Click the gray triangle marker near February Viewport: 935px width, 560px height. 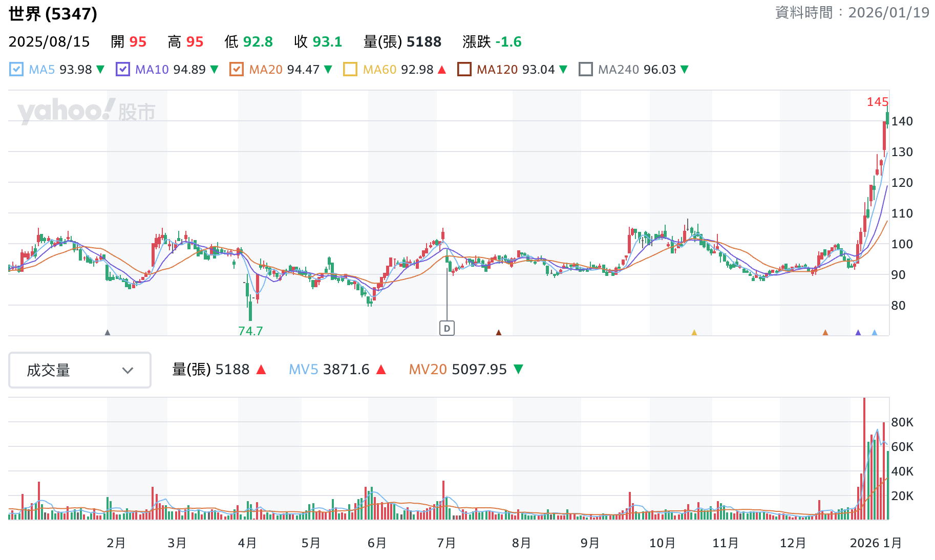click(x=108, y=333)
